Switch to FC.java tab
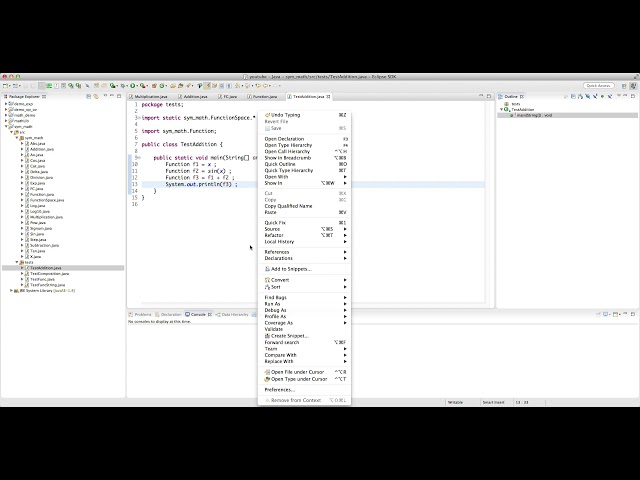The width and height of the screenshot is (640, 480). 230,97
